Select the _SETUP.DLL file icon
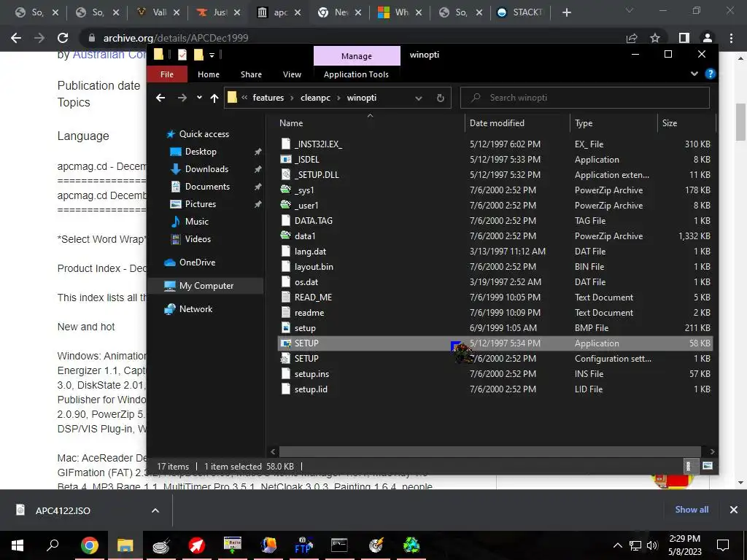Viewport: 747px width, 560px height. [x=285, y=174]
